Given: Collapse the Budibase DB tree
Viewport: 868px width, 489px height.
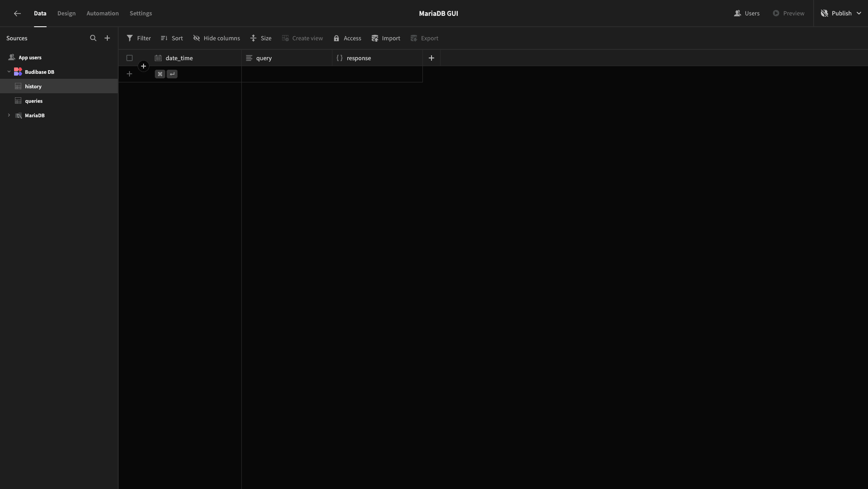Looking at the screenshot, I should coord(9,72).
